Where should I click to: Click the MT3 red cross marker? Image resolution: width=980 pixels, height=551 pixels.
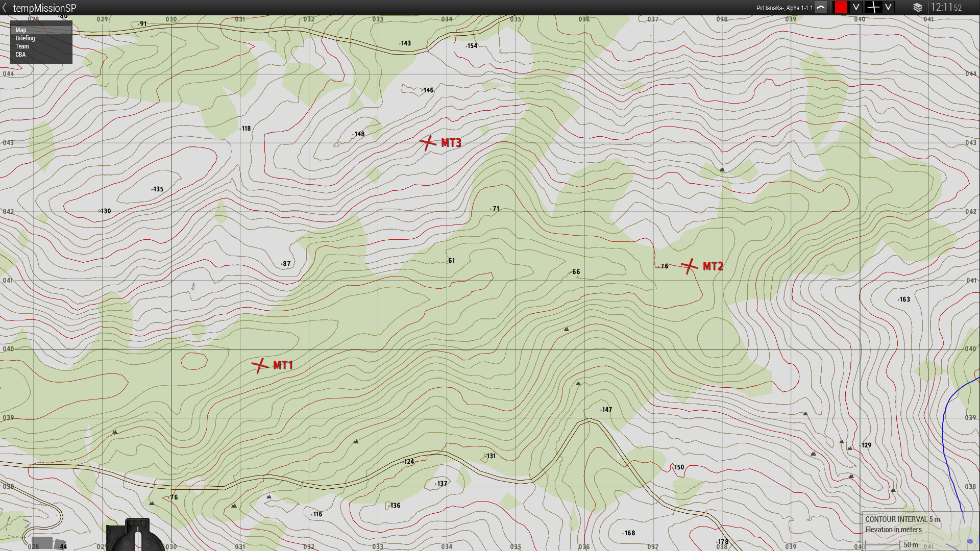point(428,143)
